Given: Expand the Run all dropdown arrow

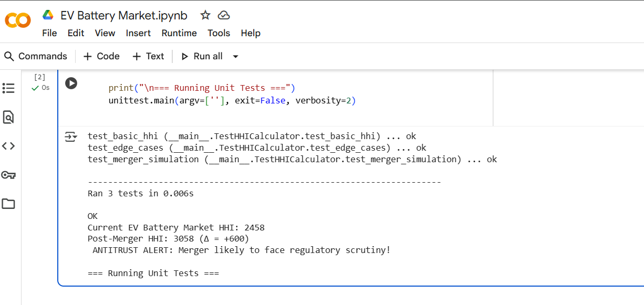Looking at the screenshot, I should point(235,57).
